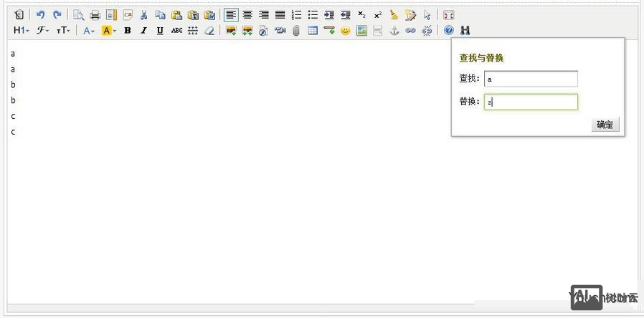Toggle fullscreen editor mode
The width and height of the screenshot is (644, 318).
(448, 15)
